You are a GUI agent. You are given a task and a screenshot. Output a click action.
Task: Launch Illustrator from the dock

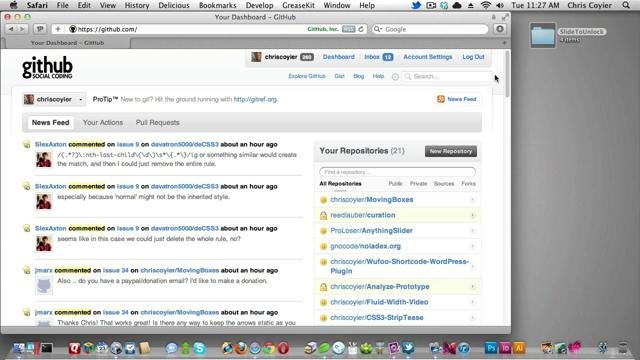tap(519, 348)
